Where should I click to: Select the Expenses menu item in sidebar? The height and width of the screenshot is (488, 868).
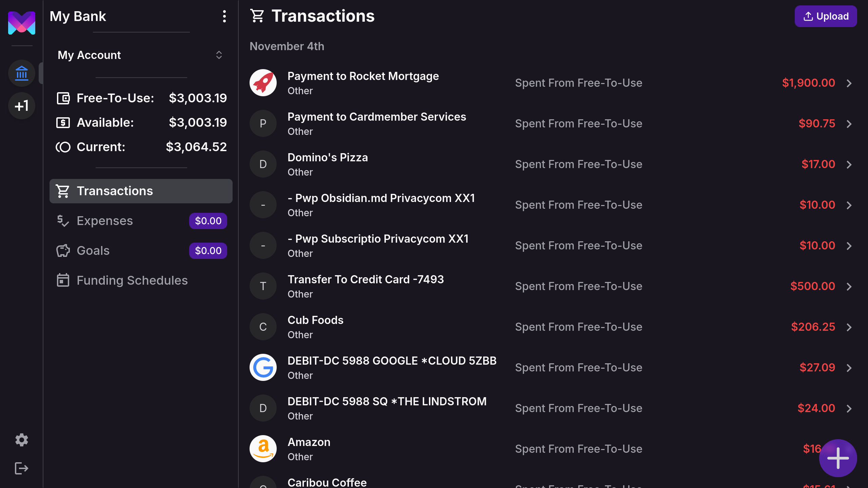coord(105,221)
